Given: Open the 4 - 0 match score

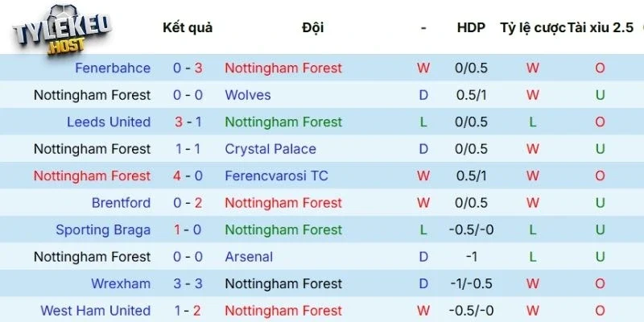Looking at the screenshot, I should click(188, 176).
